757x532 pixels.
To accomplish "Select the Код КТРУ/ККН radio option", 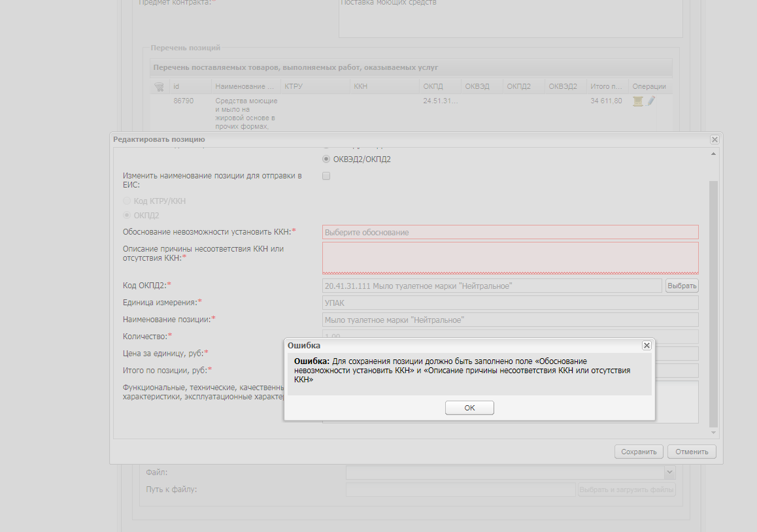I will pos(126,201).
